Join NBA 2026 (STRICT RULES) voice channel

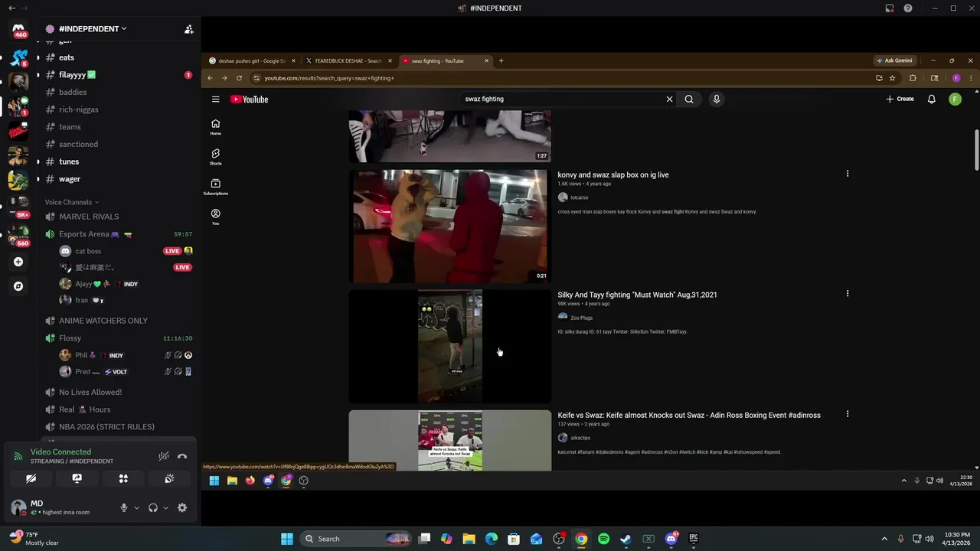coord(106,427)
